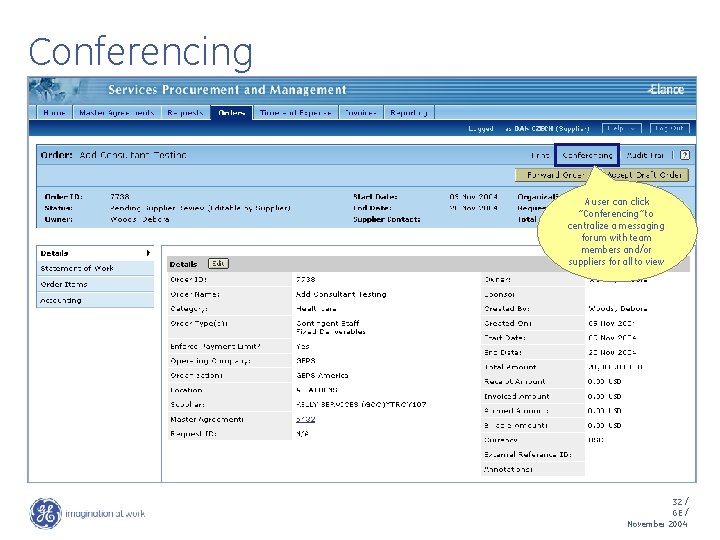Open the Home tab

point(54,112)
